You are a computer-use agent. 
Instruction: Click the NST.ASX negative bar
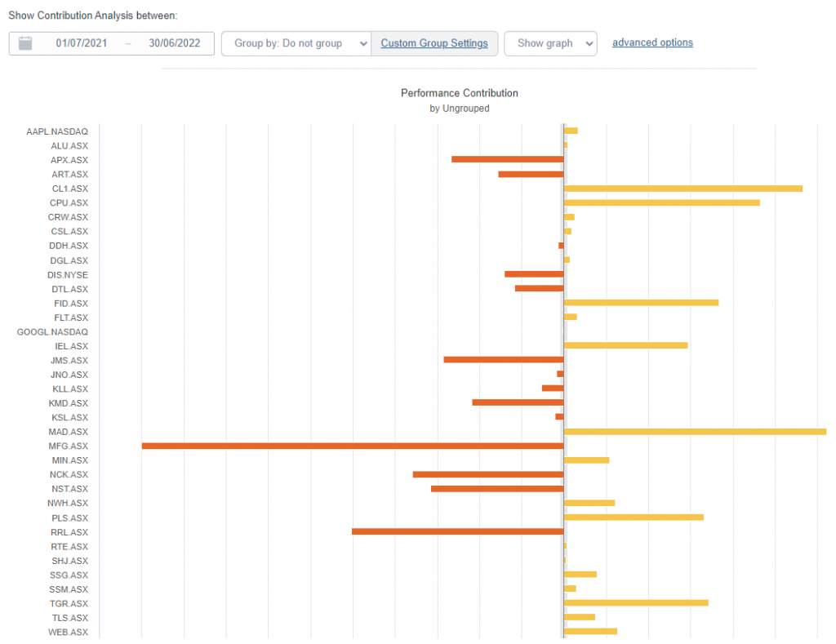[x=497, y=489]
